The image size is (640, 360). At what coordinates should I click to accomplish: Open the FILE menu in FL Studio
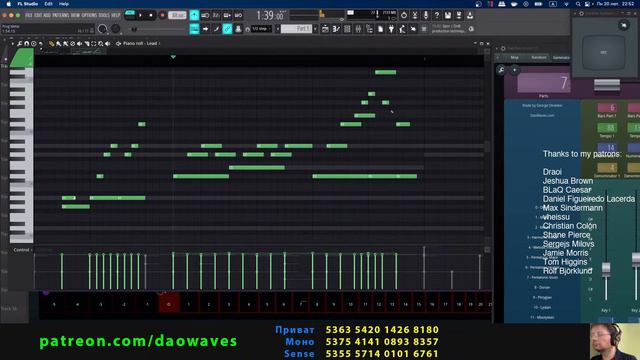pyautogui.click(x=29, y=15)
